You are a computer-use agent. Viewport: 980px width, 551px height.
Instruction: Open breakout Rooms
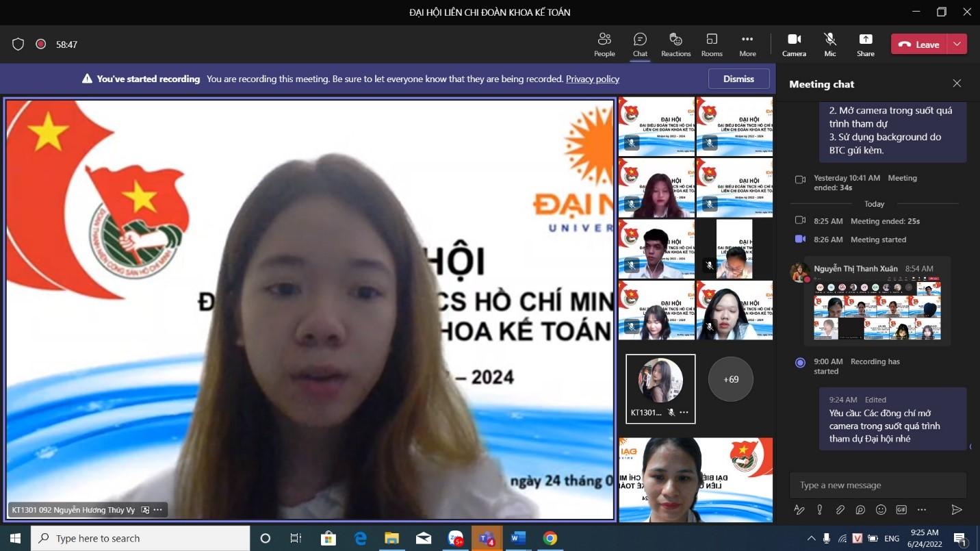[712, 44]
